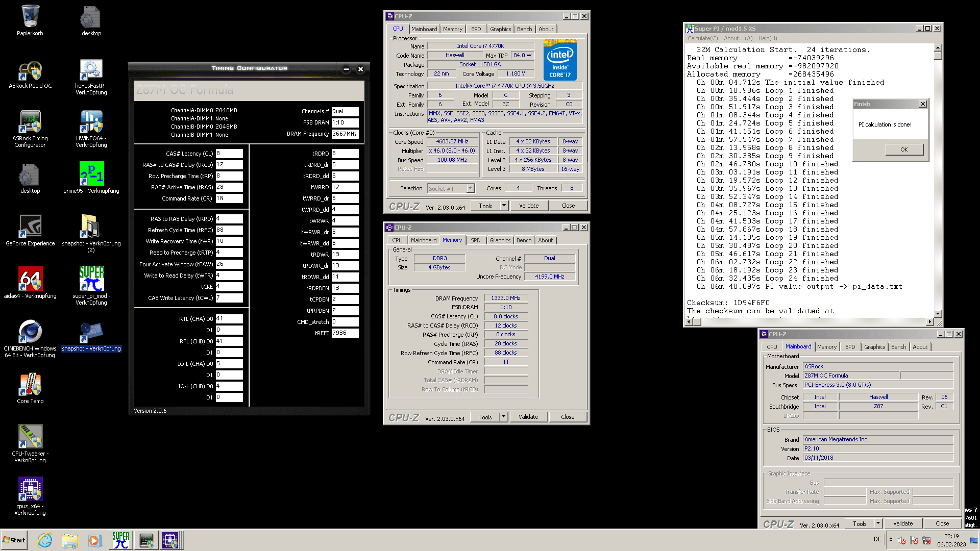Close the Timing Configurator window
The width and height of the screenshot is (980, 551).
click(360, 69)
